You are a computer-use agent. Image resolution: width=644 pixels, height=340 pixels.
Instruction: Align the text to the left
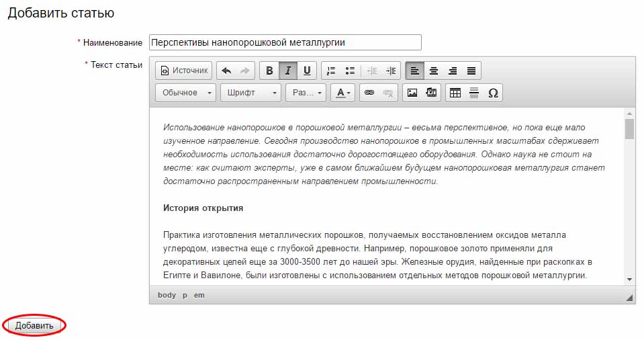coord(415,71)
